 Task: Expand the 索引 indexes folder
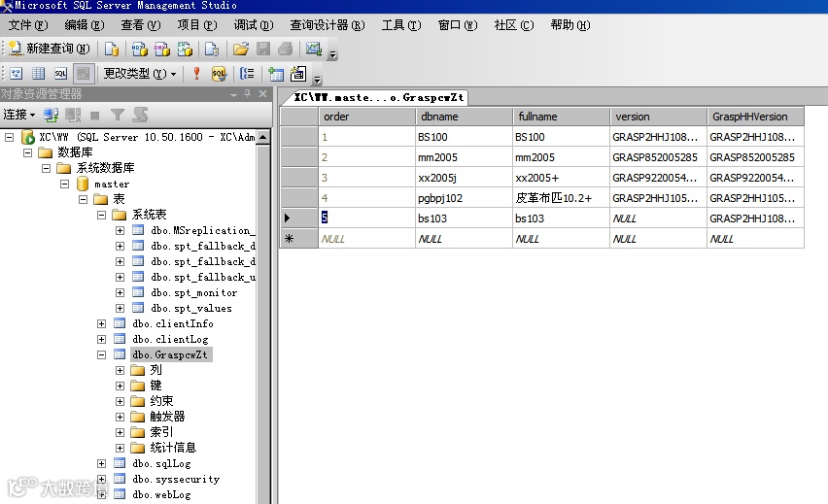[120, 432]
